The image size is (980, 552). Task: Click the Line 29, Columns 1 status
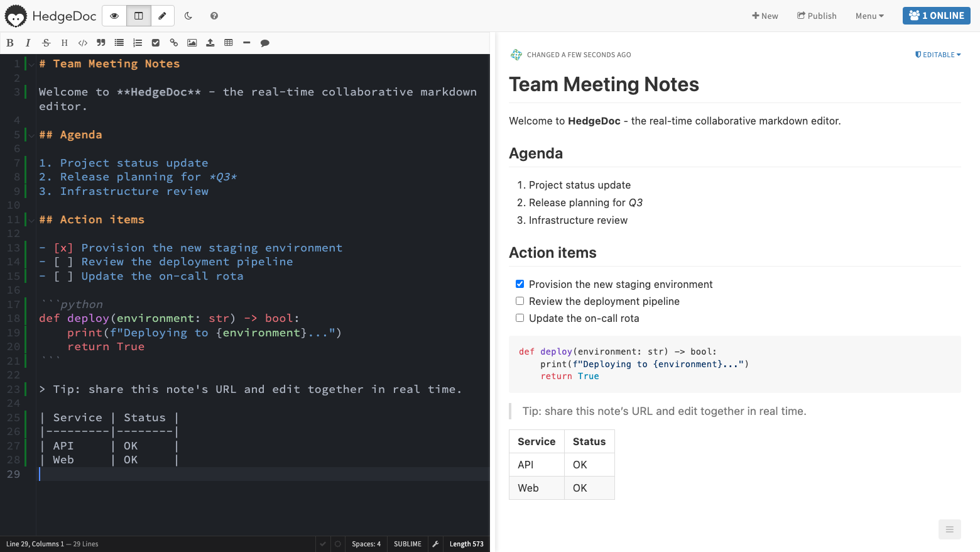point(35,544)
